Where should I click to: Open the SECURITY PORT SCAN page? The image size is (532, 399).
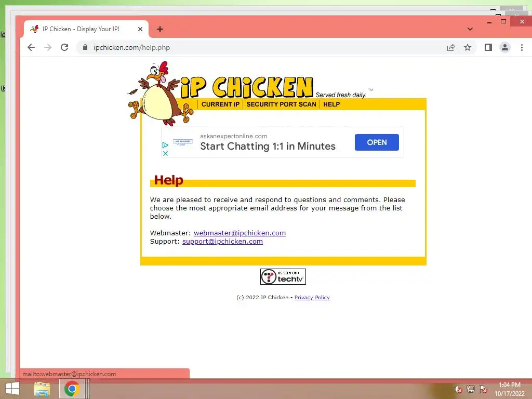click(x=281, y=104)
